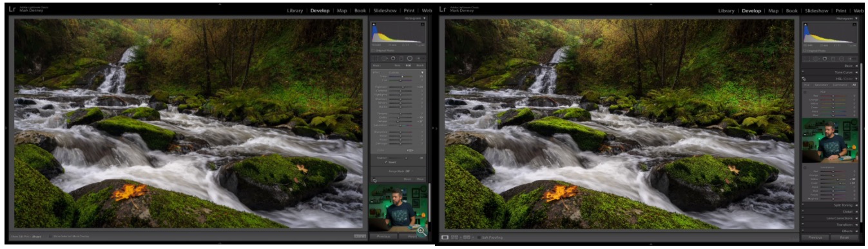Click Previous button in right window
Screen dimensions: 868x249
(x=816, y=237)
